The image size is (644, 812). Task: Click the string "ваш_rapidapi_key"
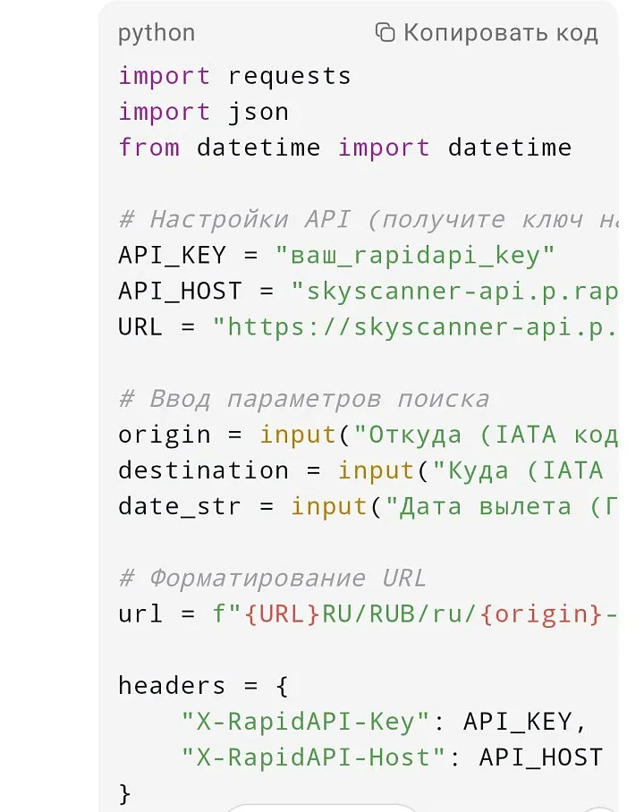click(416, 255)
